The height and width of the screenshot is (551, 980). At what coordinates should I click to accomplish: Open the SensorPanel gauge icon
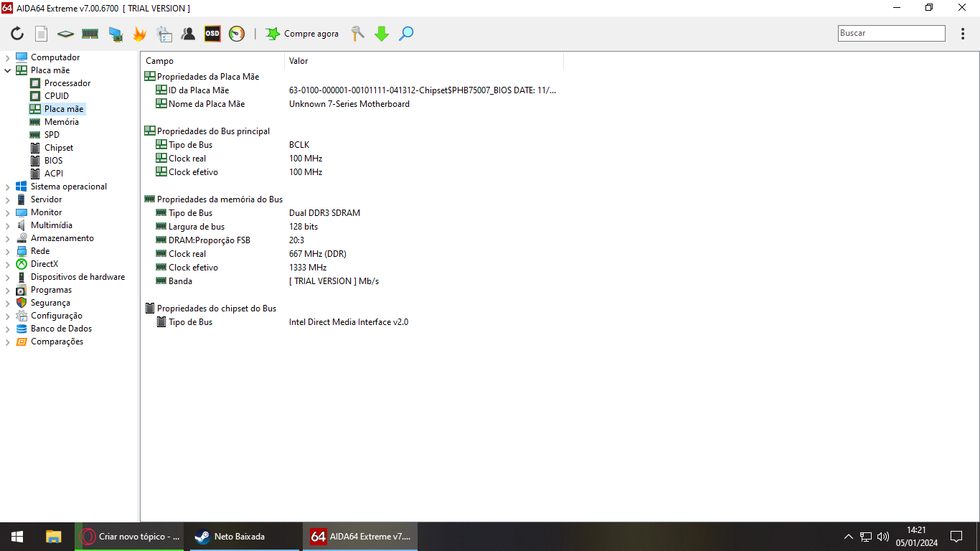(237, 34)
